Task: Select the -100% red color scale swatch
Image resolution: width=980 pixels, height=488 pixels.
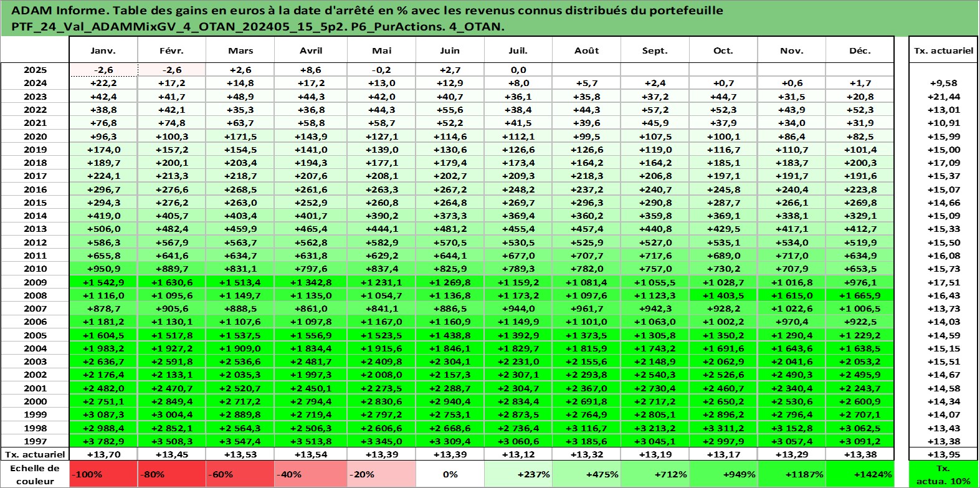Action: coord(103,474)
